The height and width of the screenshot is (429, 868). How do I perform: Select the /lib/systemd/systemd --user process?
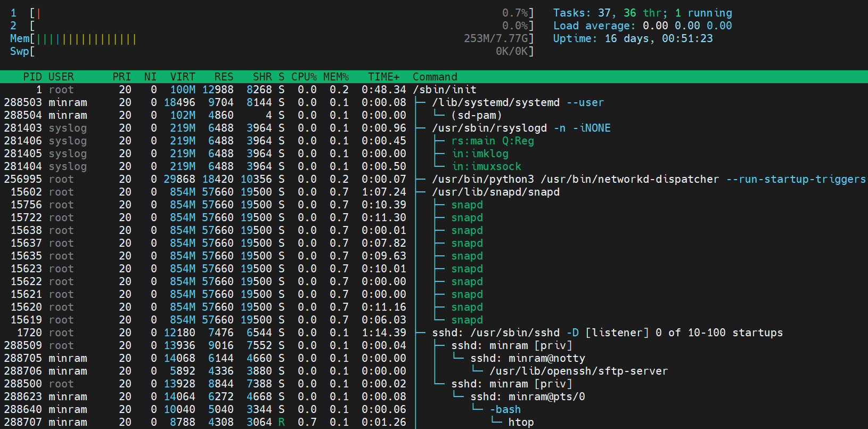[434, 102]
